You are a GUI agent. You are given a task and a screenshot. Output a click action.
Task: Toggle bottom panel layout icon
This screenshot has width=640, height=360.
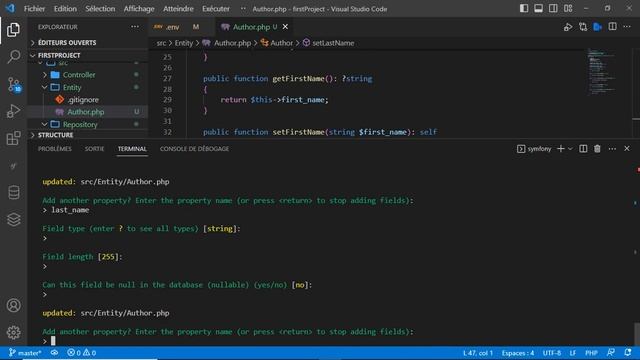pos(538,8)
